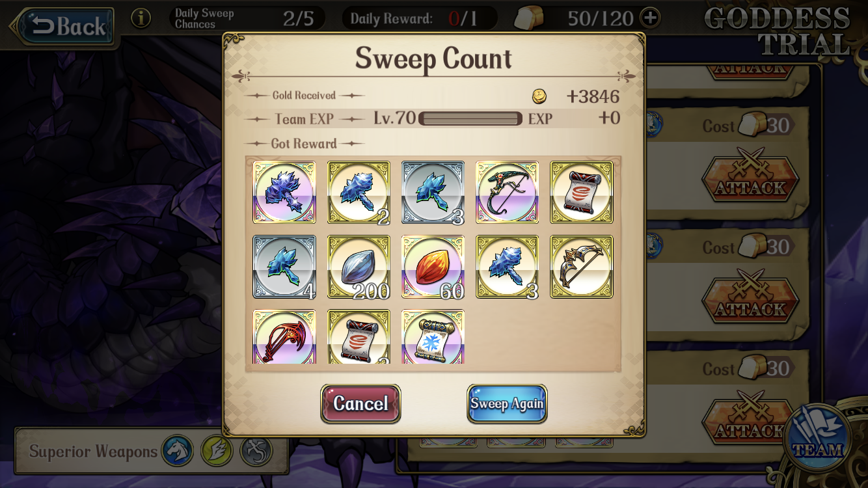This screenshot has height=488, width=868.
Task: Tap the orange seed reward showing 60
Action: [433, 267]
